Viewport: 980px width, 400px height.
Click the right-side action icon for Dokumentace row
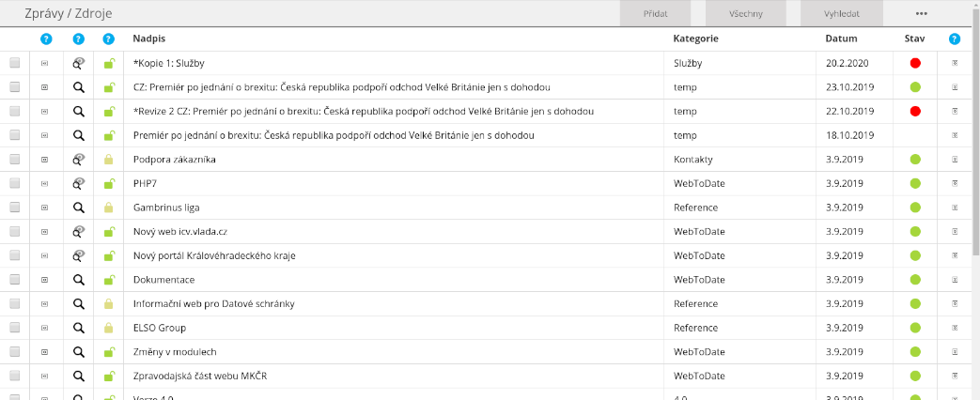pyautogui.click(x=955, y=280)
